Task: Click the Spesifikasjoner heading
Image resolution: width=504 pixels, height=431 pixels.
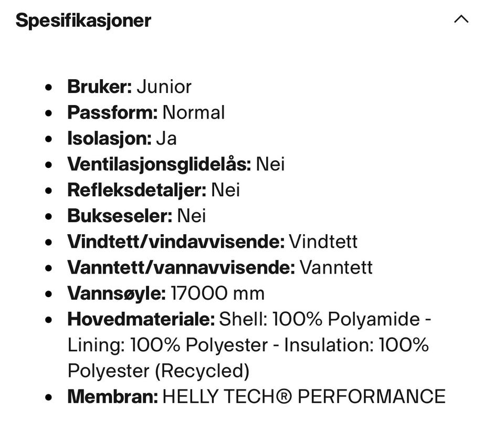Action: [x=83, y=20]
